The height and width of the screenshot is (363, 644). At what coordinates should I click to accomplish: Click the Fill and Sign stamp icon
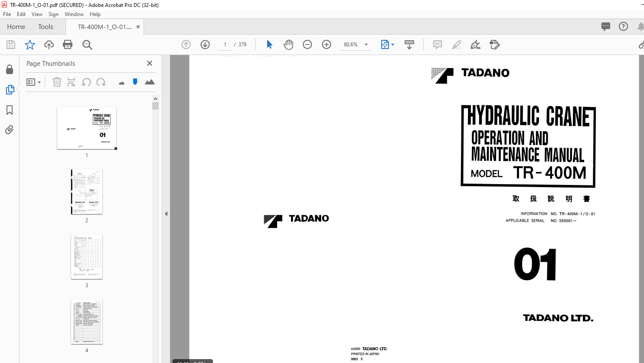[x=495, y=45]
